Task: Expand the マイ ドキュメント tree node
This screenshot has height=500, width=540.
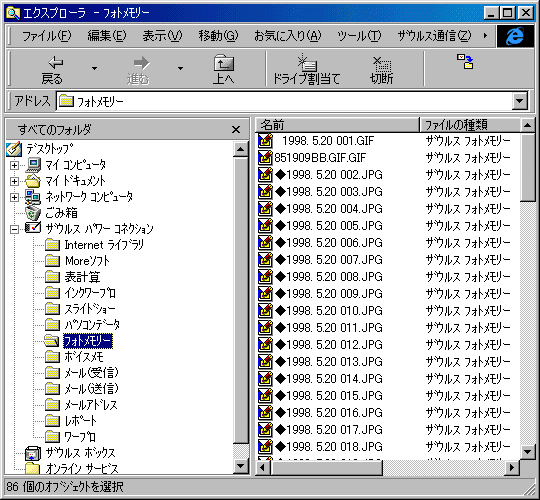Action: click(x=14, y=181)
